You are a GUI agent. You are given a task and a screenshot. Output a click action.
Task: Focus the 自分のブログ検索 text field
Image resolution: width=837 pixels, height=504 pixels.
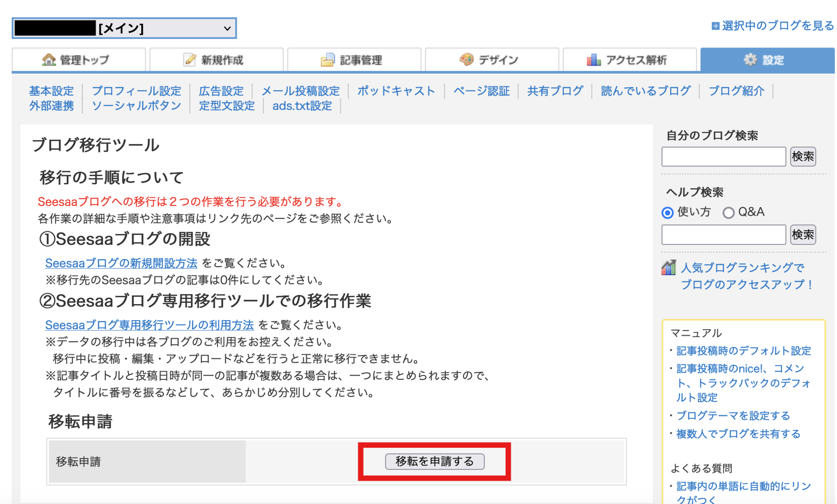(x=724, y=156)
